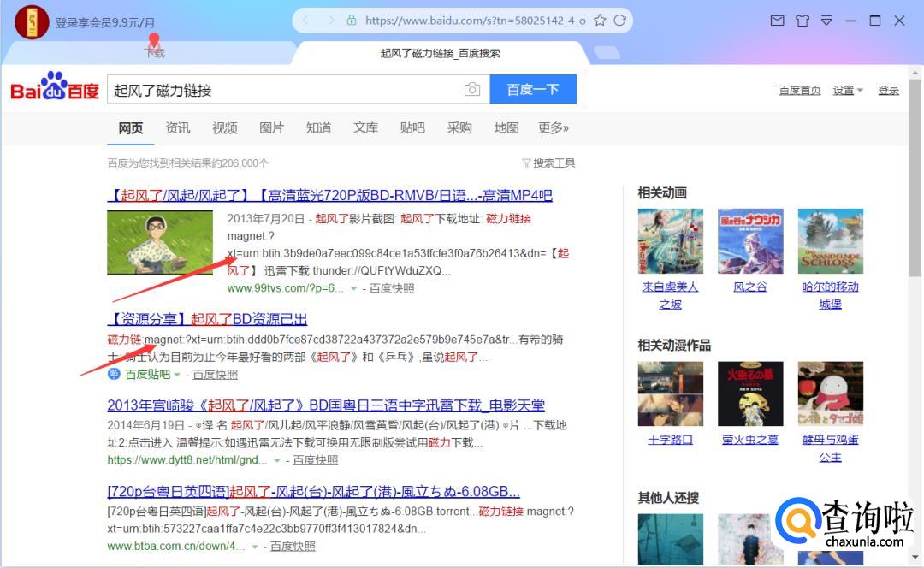Screen dimensions: 924x568
Task: Click 哈尔的移动城堡 poster thumbnail
Action: pos(830,241)
